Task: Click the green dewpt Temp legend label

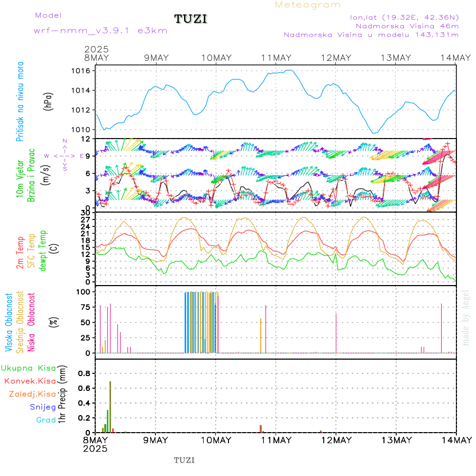Action: [x=42, y=250]
